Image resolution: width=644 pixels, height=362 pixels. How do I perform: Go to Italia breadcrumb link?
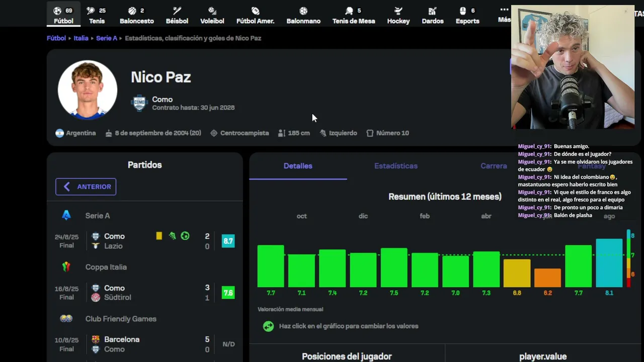click(x=81, y=38)
